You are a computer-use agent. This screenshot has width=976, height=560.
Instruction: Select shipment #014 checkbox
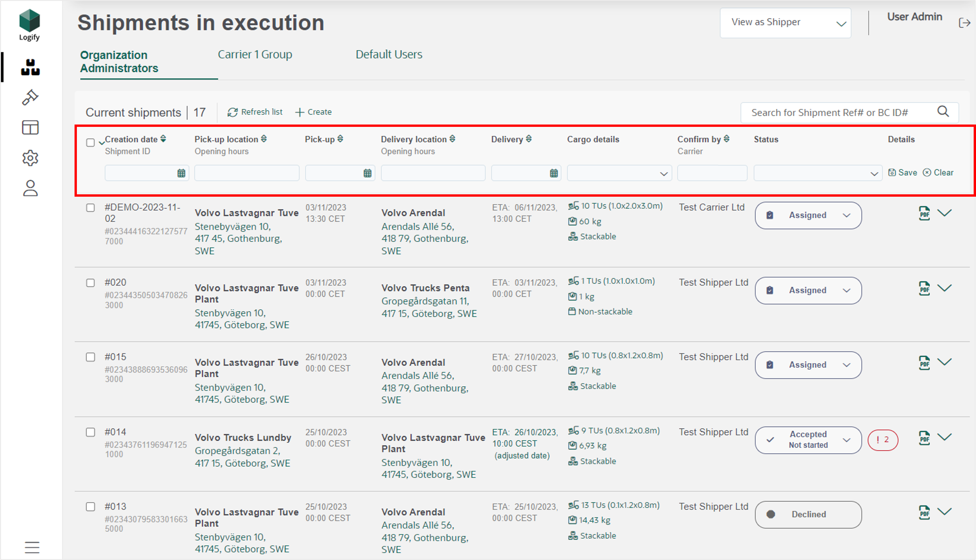click(x=90, y=432)
